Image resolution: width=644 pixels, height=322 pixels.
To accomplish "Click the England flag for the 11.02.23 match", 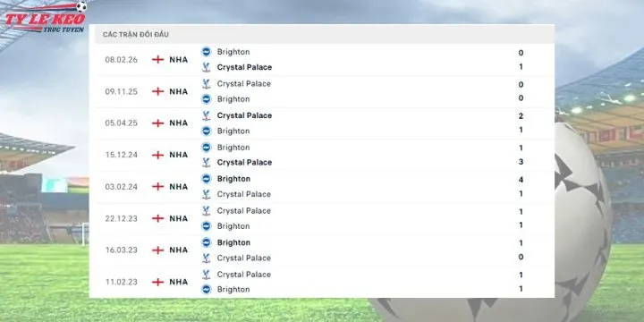I will (157, 282).
